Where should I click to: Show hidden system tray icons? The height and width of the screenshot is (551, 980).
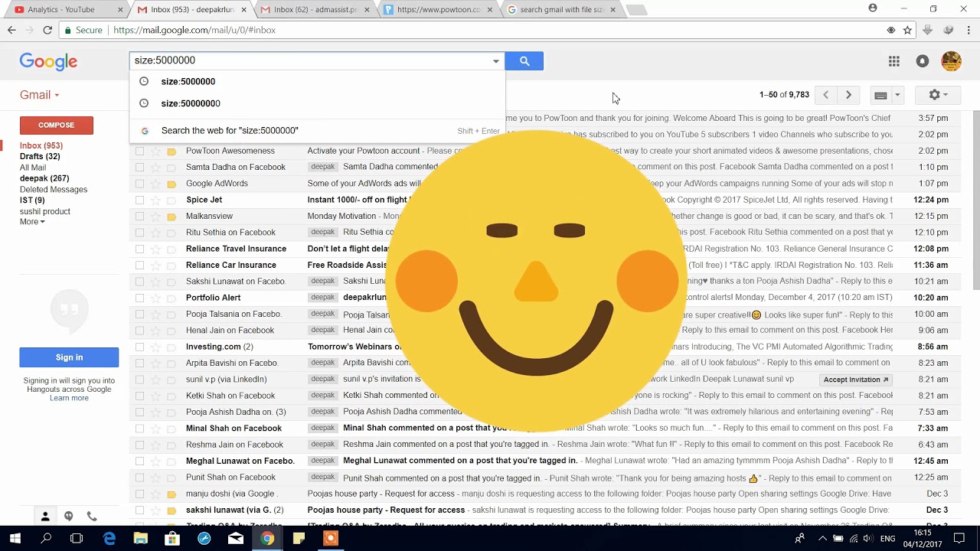[822, 539]
